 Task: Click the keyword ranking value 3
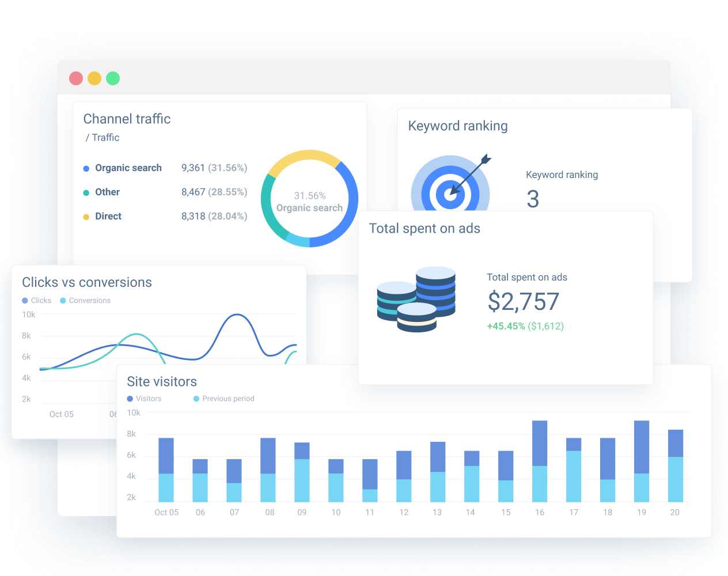(x=532, y=199)
